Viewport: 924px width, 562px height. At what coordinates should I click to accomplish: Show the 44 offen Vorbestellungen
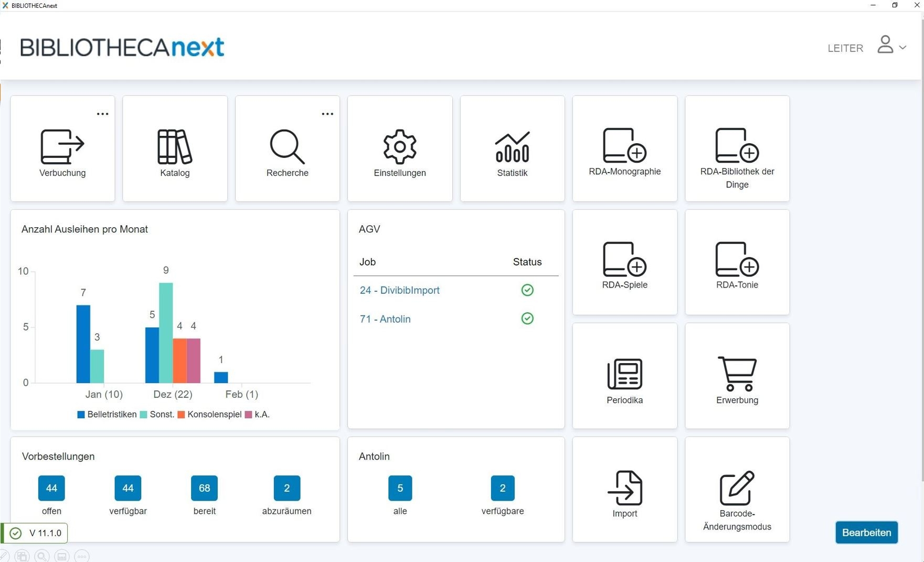click(x=51, y=488)
